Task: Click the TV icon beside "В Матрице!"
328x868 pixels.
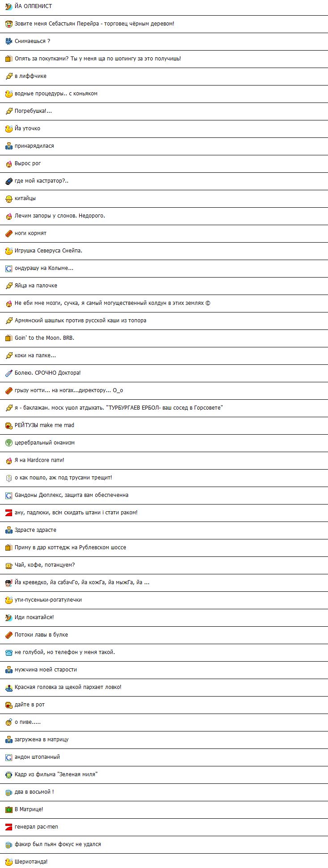Action: tap(9, 809)
